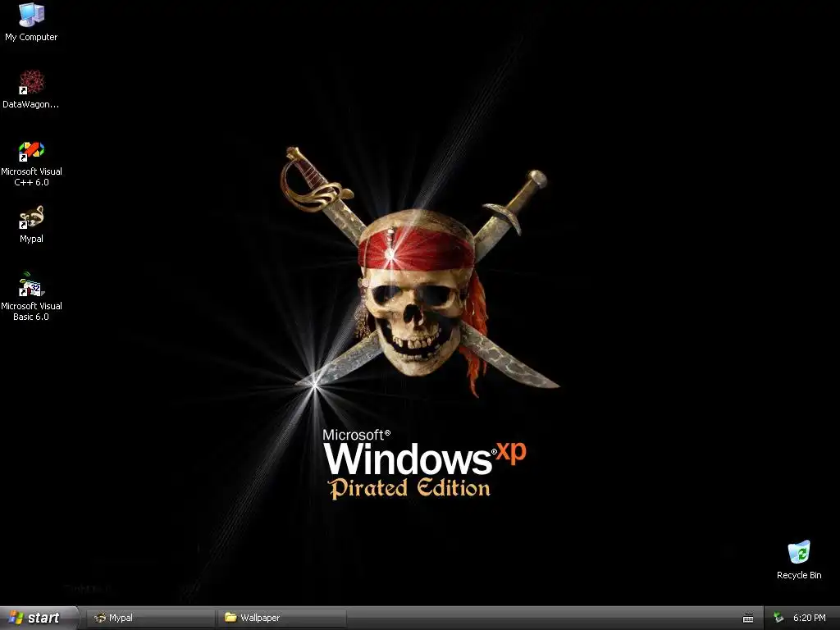Switch to the Wallpaper folder taskbar button
This screenshot has height=630, width=840.
281,618
